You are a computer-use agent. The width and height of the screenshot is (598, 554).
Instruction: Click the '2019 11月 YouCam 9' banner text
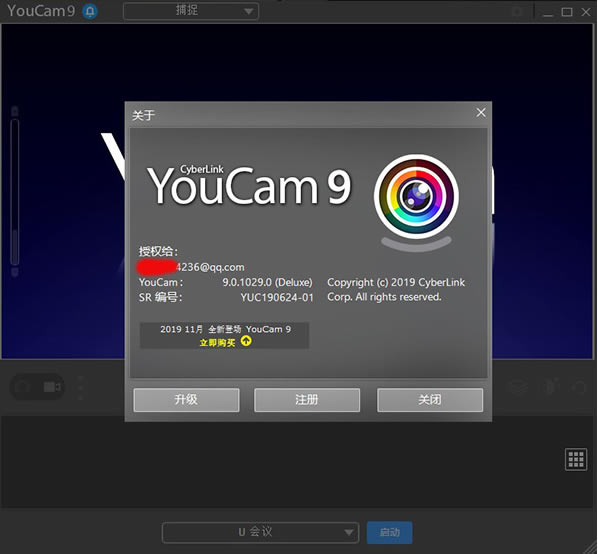[225, 329]
